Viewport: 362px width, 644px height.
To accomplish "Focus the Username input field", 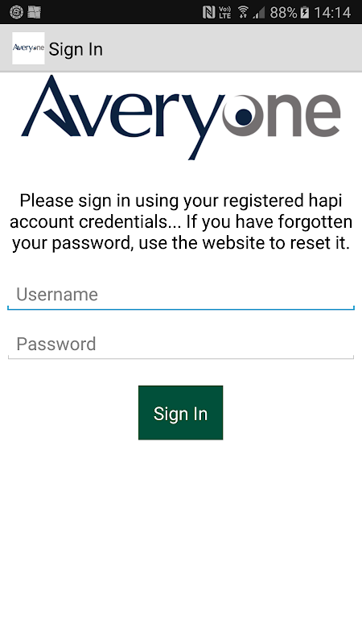I will 181,295.
